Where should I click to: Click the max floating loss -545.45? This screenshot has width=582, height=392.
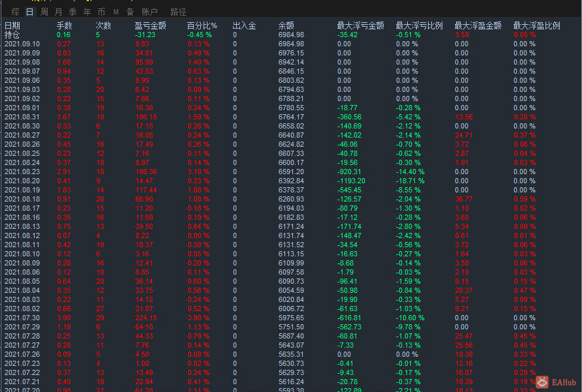click(349, 190)
